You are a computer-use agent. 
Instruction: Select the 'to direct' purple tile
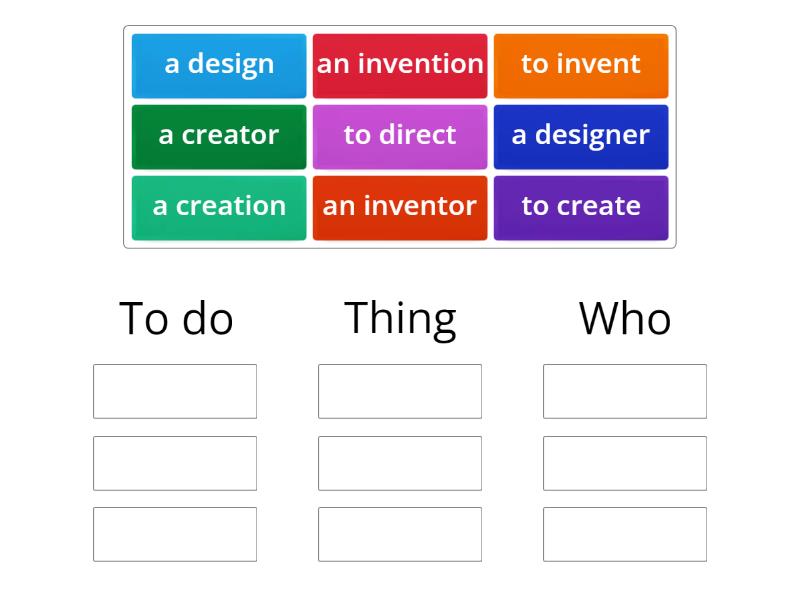click(x=400, y=136)
